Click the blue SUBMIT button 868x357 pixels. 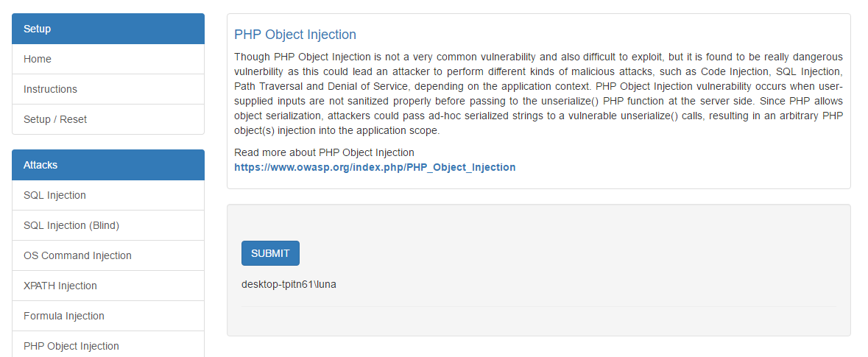pos(270,253)
